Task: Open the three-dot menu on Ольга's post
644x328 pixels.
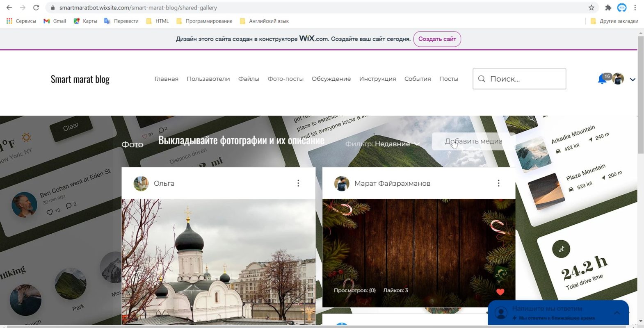Action: click(x=298, y=183)
